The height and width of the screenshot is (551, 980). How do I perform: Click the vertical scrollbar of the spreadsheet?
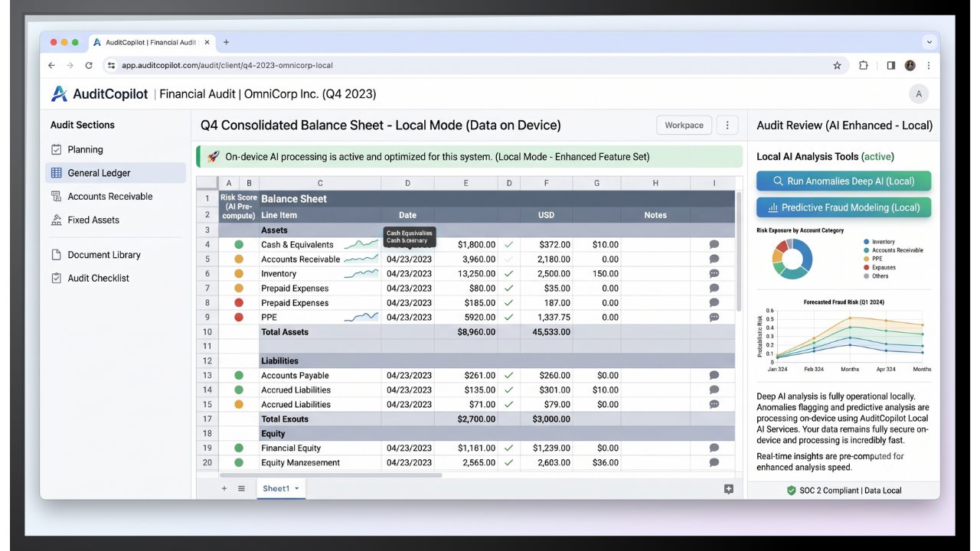739,253
